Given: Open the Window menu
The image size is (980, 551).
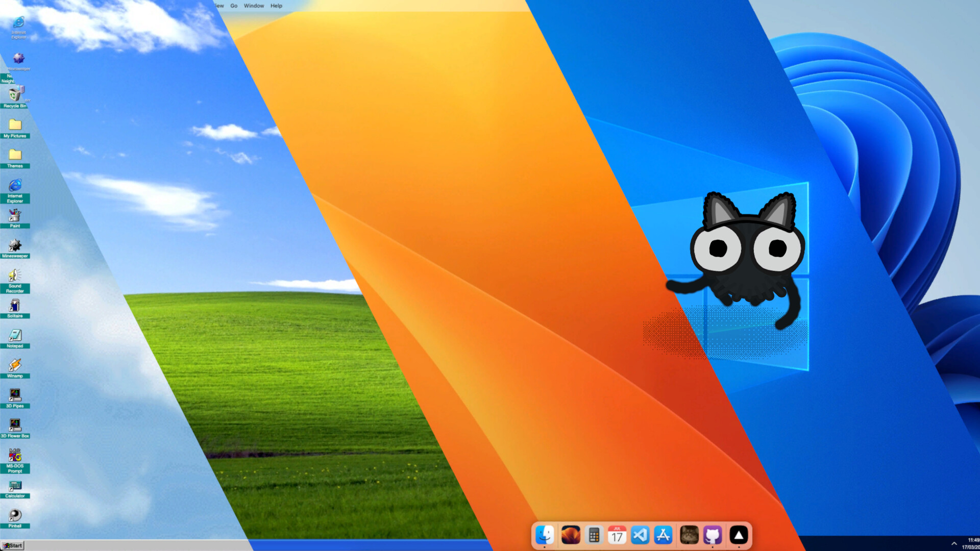Looking at the screenshot, I should point(254,6).
